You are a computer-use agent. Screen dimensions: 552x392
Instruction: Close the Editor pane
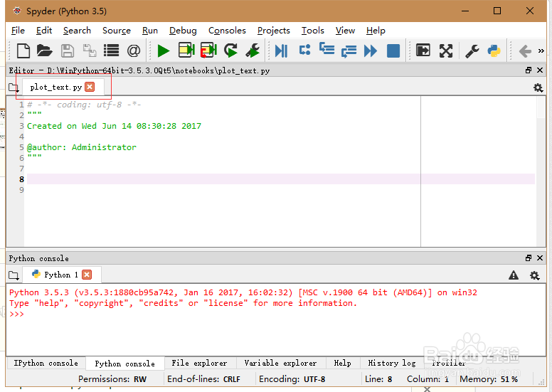pos(540,70)
